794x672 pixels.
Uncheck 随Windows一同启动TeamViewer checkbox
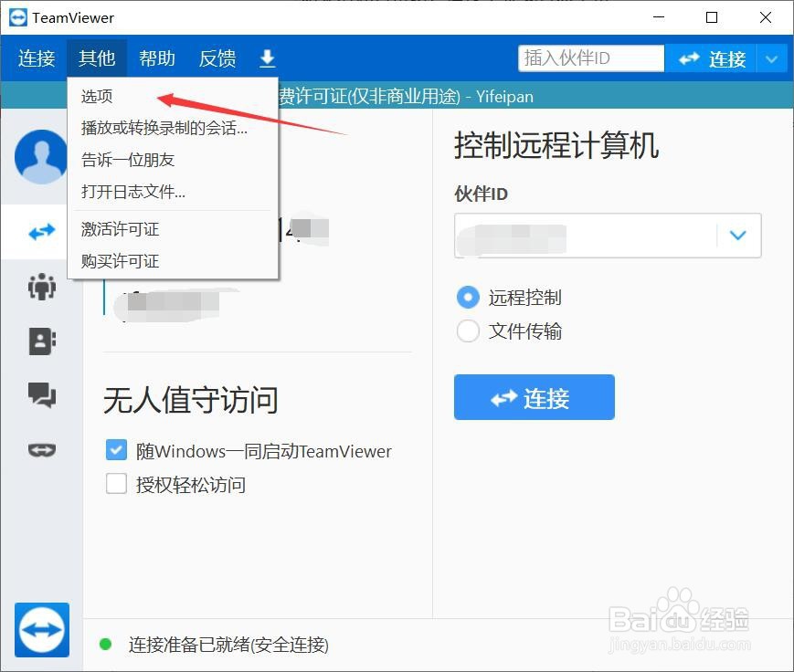(x=116, y=450)
